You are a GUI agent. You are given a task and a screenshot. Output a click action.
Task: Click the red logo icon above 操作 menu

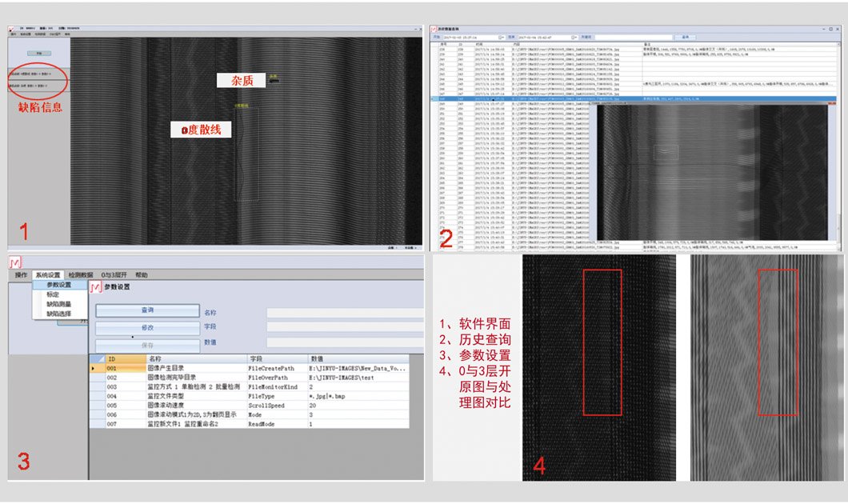15,262
